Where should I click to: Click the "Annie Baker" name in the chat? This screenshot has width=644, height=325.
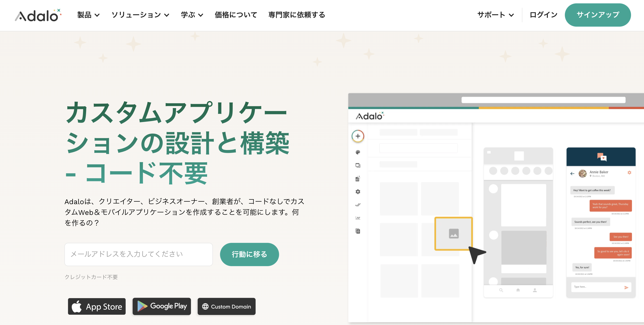coord(599,172)
